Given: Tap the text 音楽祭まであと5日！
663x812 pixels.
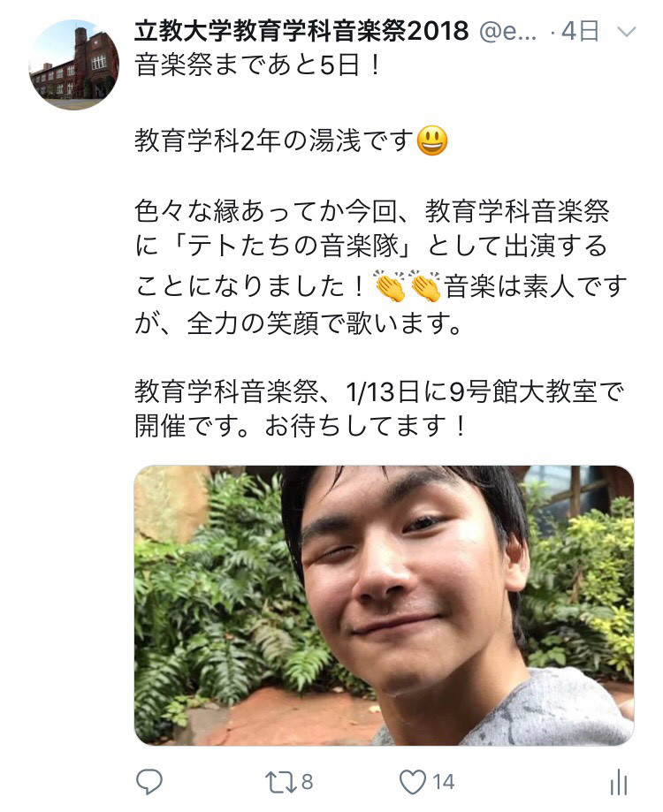Looking at the screenshot, I should coord(259,66).
